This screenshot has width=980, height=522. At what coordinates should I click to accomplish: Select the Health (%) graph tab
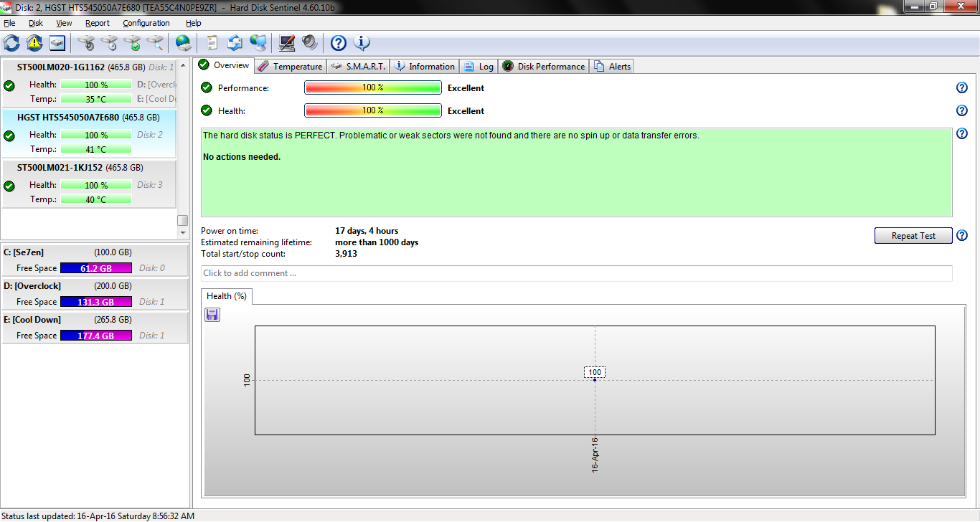227,295
